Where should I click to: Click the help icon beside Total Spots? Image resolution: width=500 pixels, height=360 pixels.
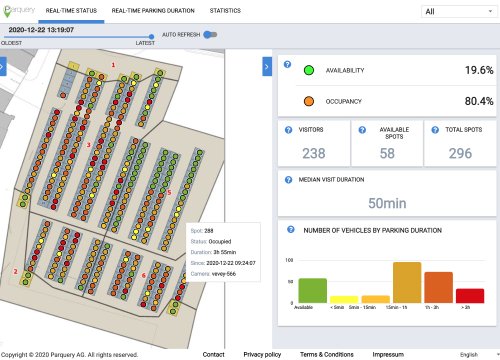[435, 130]
